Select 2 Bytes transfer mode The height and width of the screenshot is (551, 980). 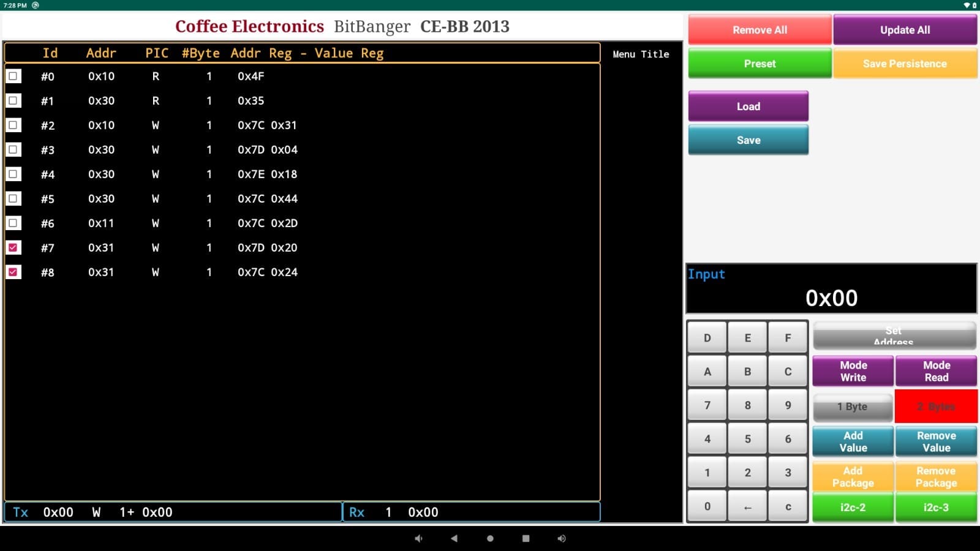[937, 407]
